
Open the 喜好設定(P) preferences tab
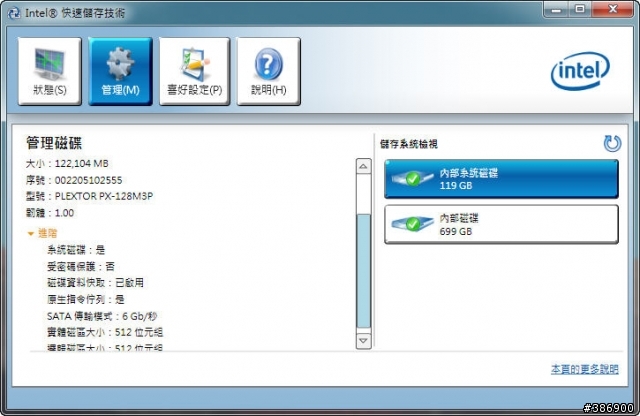tap(194, 71)
